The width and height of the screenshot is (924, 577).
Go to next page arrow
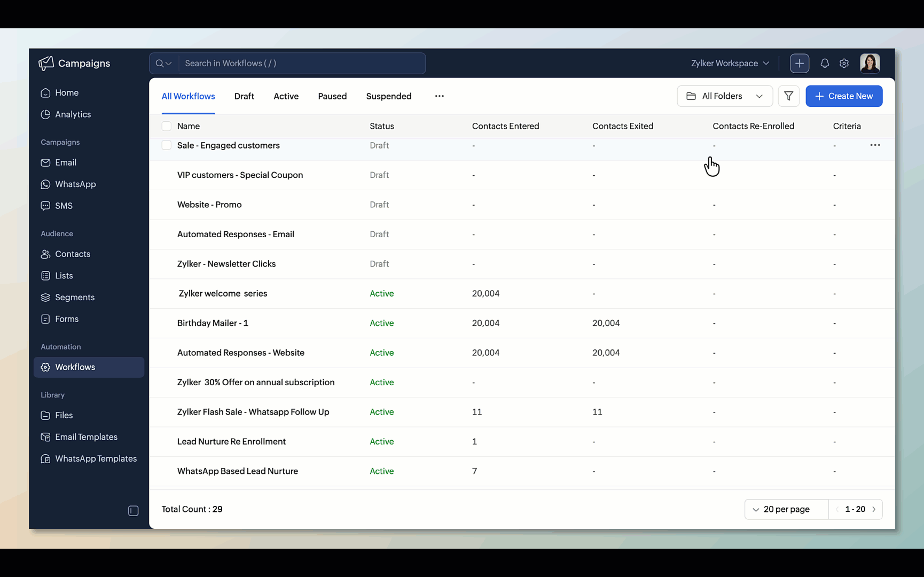[x=874, y=509]
